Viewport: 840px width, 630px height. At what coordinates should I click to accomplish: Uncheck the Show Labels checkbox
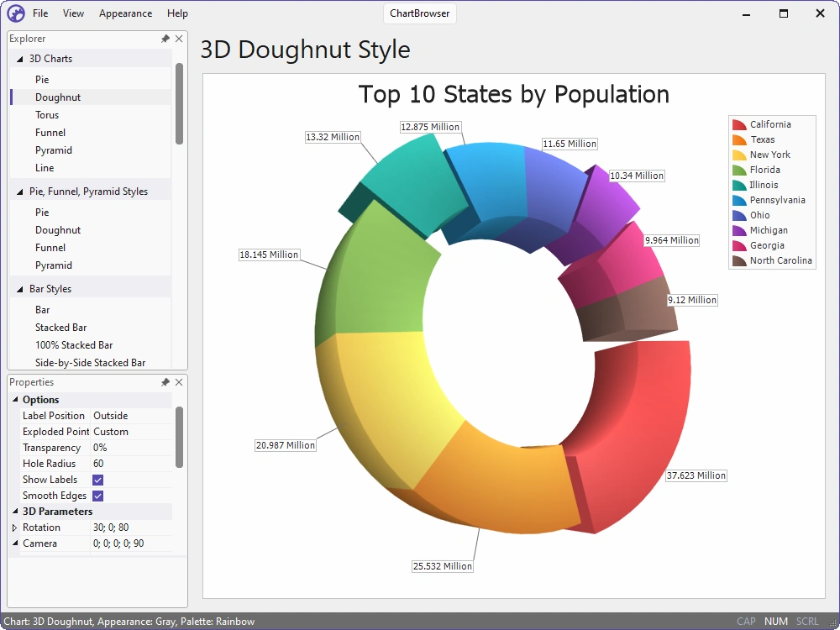(x=98, y=480)
